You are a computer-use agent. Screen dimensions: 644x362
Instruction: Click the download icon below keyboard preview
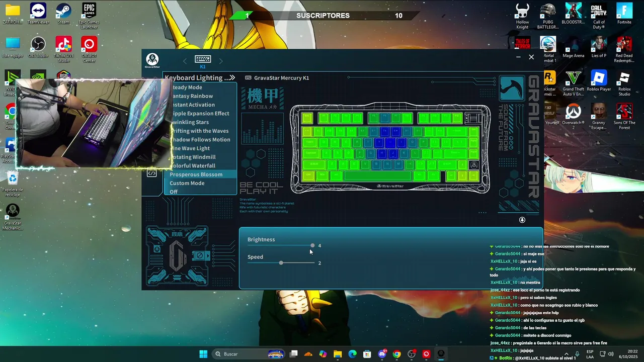(x=522, y=220)
